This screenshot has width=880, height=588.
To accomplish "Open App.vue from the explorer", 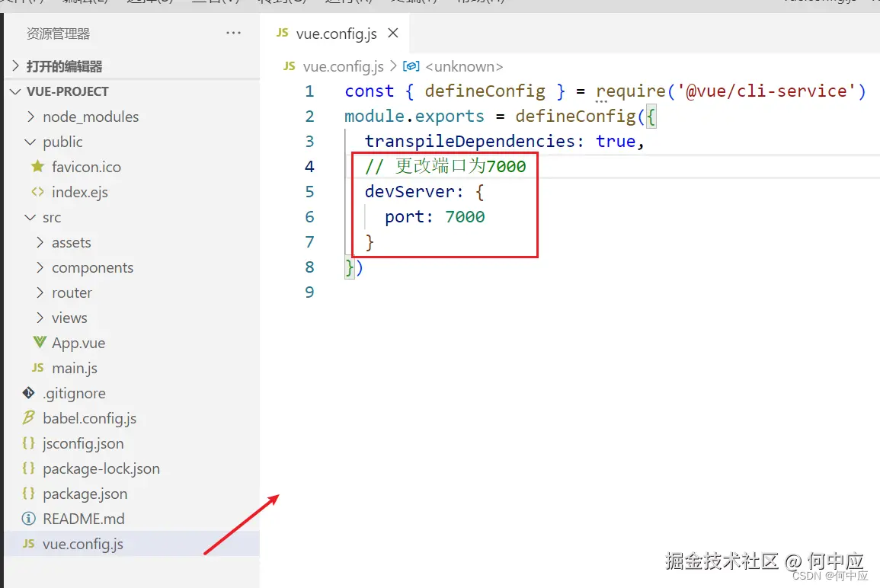I will click(x=78, y=343).
